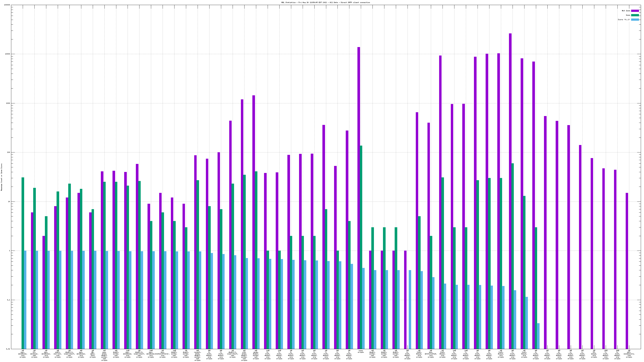Viewport: 644px width, 362px height.
Task: Click the 'none origin' x-axis label
Action: 360,352
